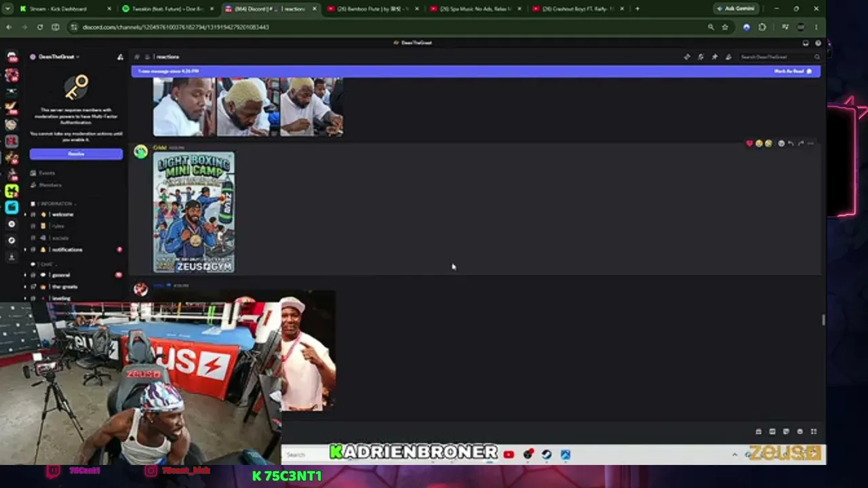Expand the notifications channel thread arrow
The height and width of the screenshot is (488, 868).
(x=25, y=249)
